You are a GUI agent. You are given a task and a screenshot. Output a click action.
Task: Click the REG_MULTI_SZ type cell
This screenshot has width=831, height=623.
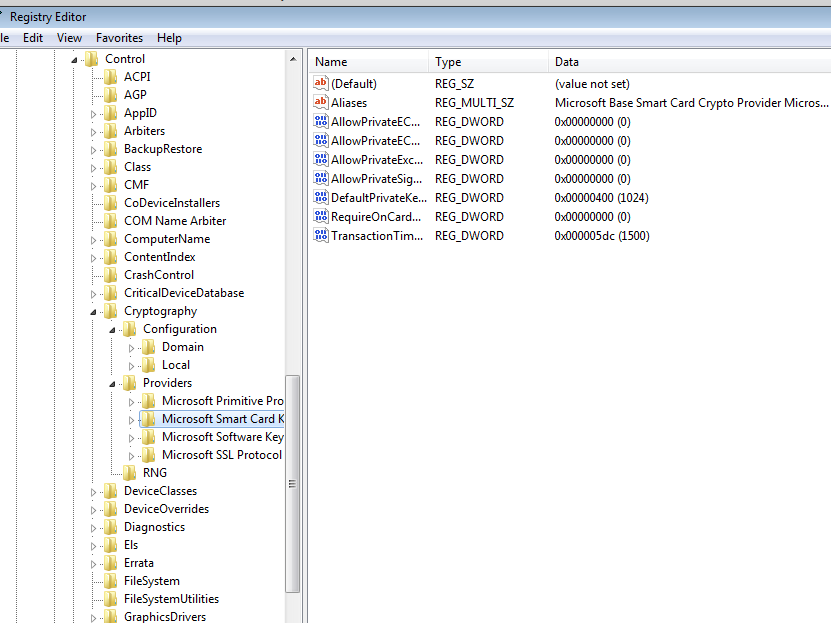point(474,103)
